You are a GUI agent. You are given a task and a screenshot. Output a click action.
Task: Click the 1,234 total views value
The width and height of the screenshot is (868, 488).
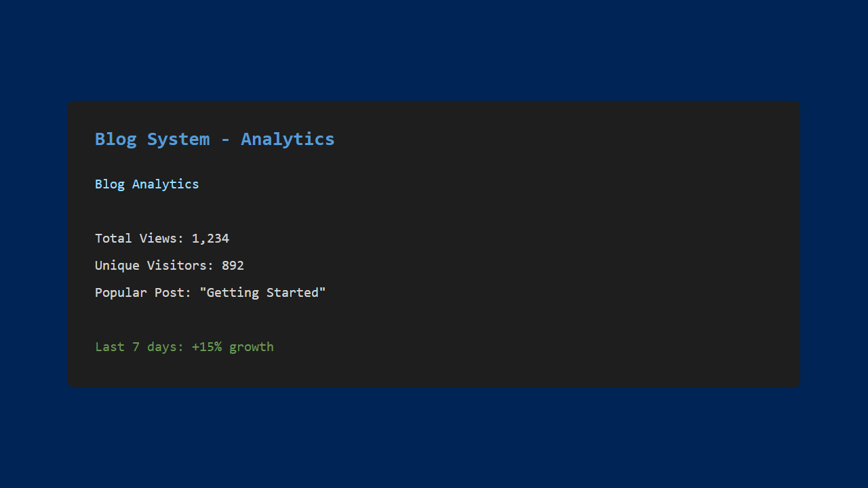click(x=210, y=239)
